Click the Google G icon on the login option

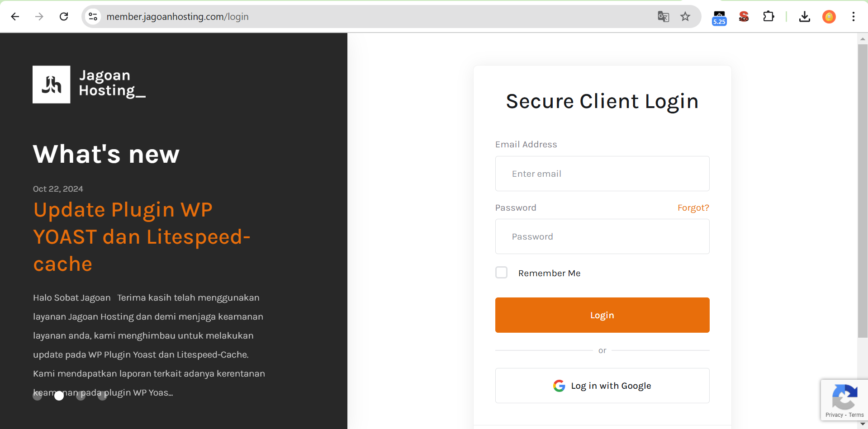[559, 386]
